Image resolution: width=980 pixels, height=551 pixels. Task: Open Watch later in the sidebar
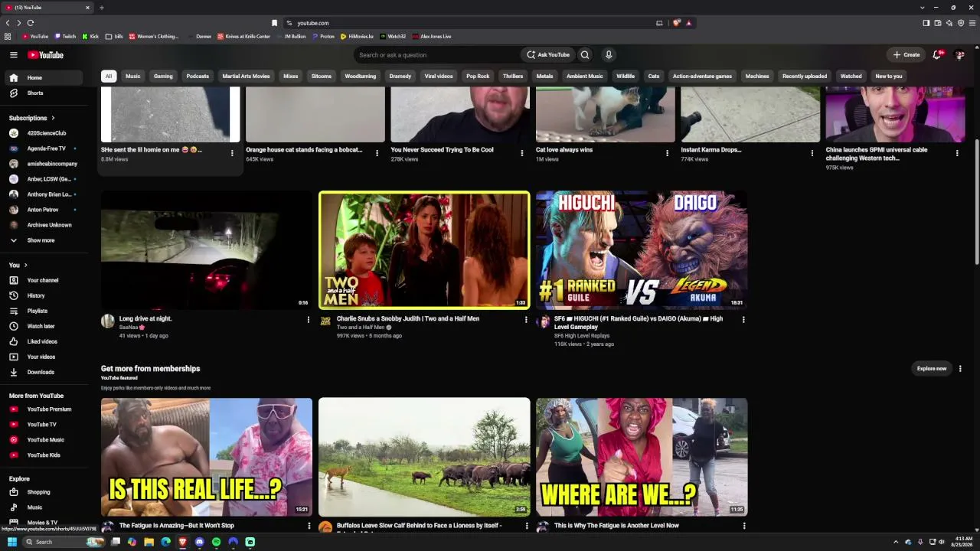pos(45,326)
